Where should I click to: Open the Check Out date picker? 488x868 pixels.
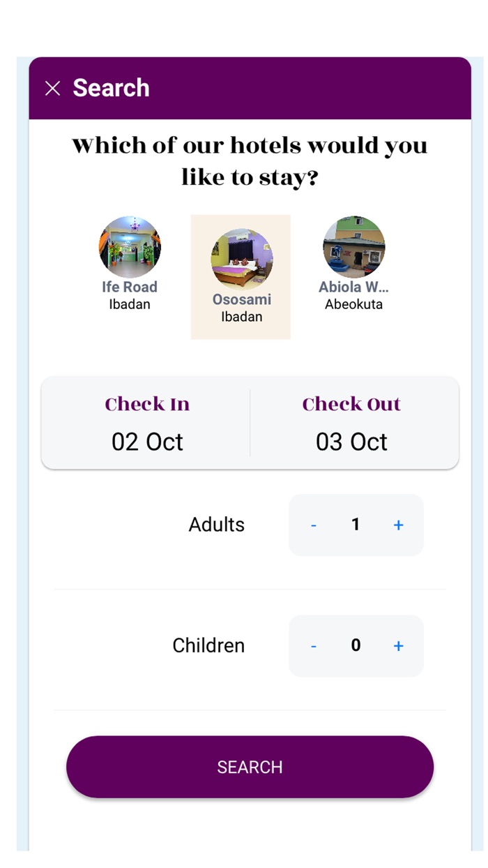(351, 405)
